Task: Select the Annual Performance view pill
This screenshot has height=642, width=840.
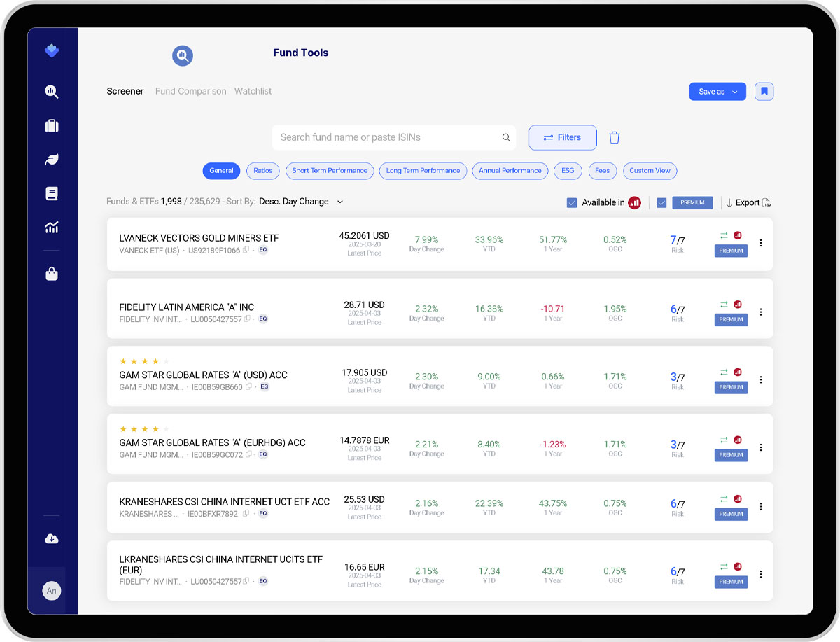Action: [x=510, y=171]
